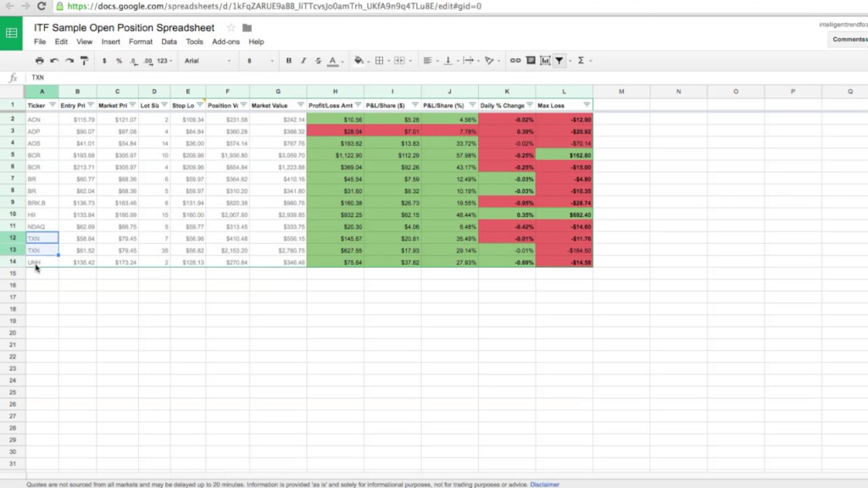Select row 5 header
Screen dimensions: 868x488
pos(12,155)
